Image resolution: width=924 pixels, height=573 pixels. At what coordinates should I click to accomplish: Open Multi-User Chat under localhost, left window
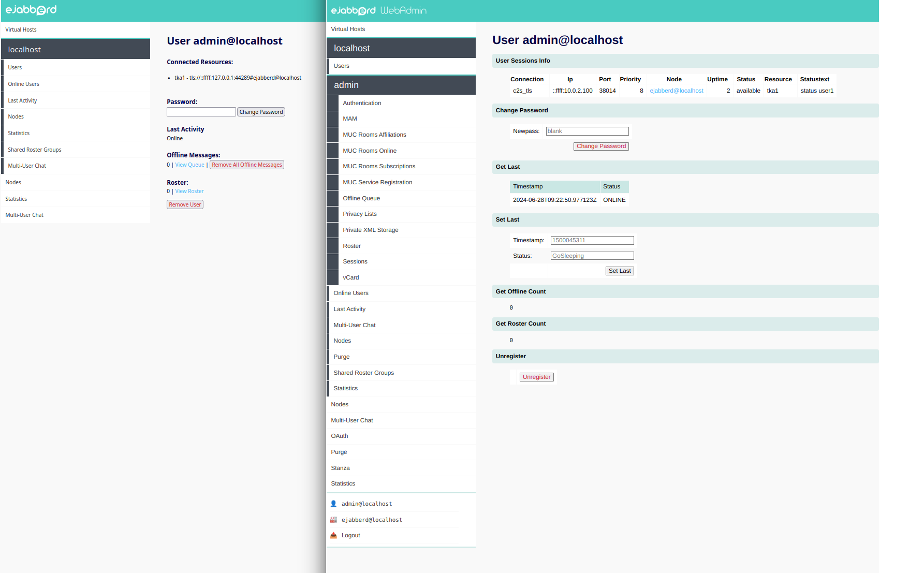click(27, 166)
